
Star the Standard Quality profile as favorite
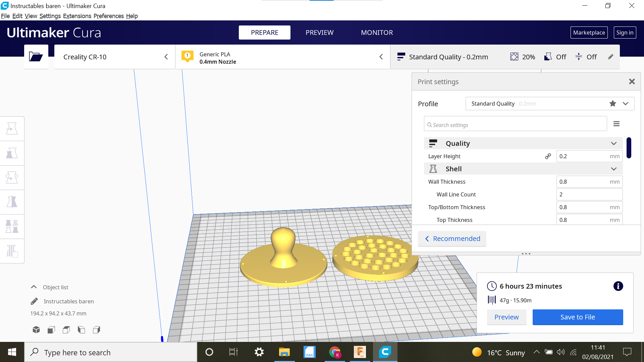[613, 103]
